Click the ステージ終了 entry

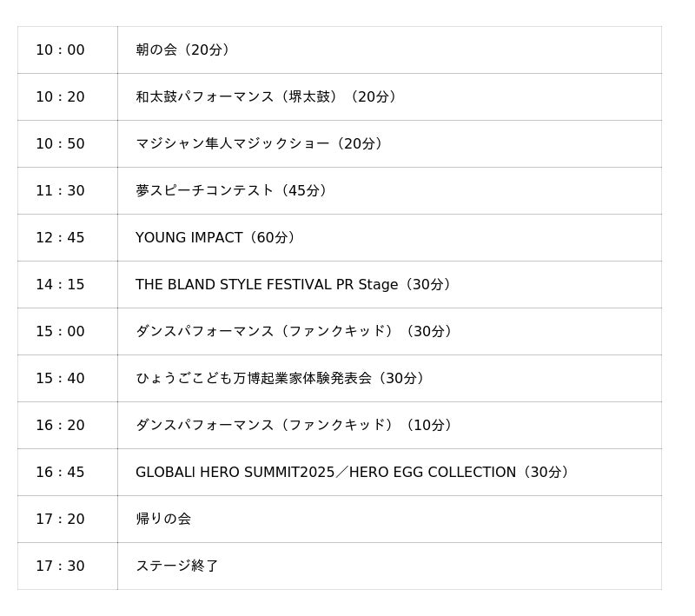pyautogui.click(x=177, y=566)
